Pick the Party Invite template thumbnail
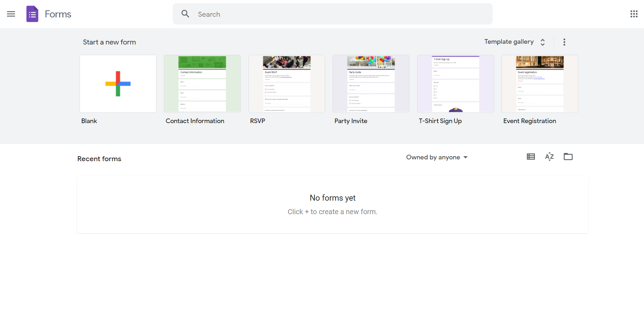This screenshot has height=312, width=644. click(x=371, y=84)
